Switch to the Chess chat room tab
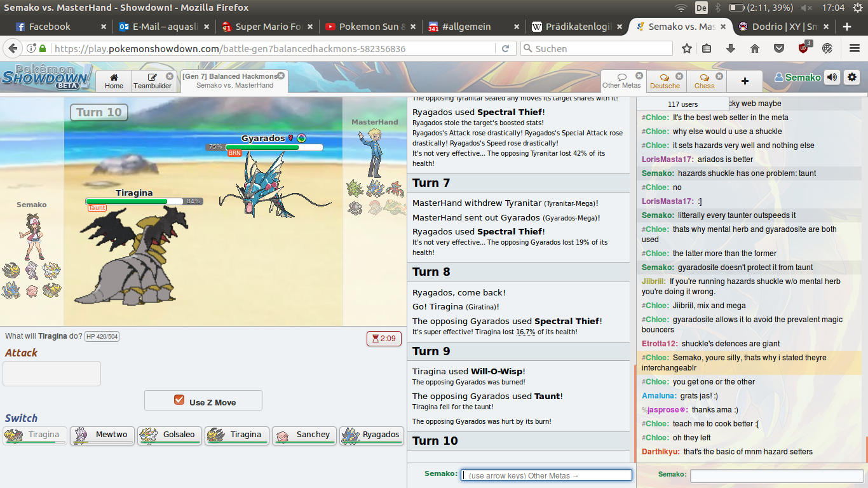 click(x=704, y=81)
